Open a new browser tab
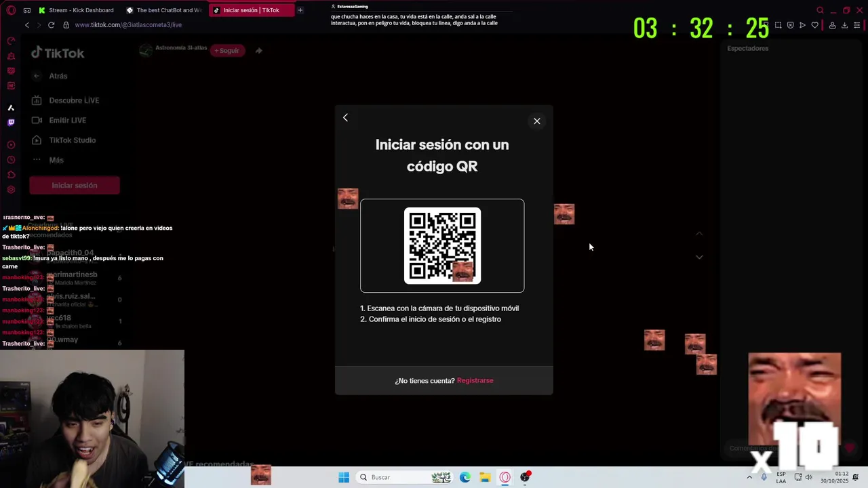Screen dimensions: 868x488 300,10
